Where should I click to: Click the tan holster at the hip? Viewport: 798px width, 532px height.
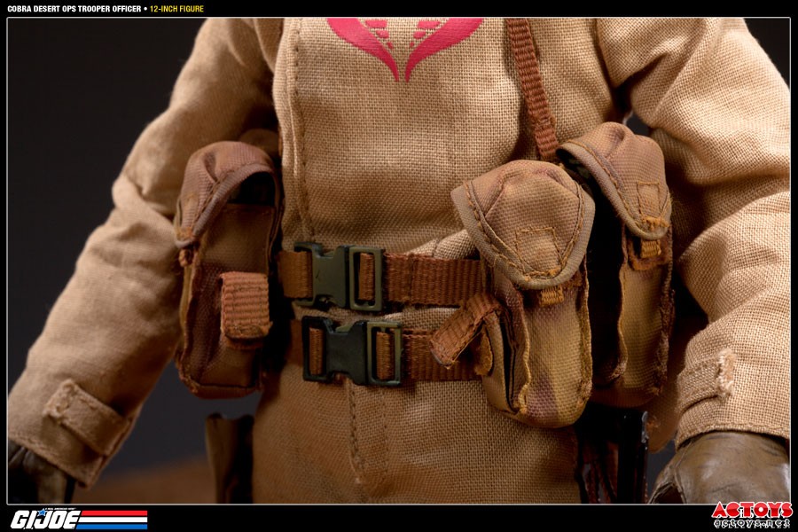click(x=230, y=458)
